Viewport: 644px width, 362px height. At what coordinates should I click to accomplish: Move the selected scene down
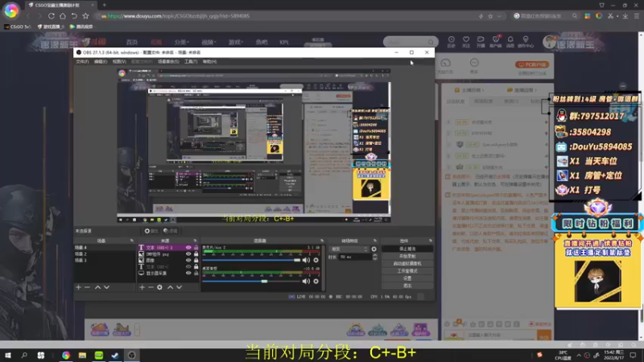click(x=106, y=287)
